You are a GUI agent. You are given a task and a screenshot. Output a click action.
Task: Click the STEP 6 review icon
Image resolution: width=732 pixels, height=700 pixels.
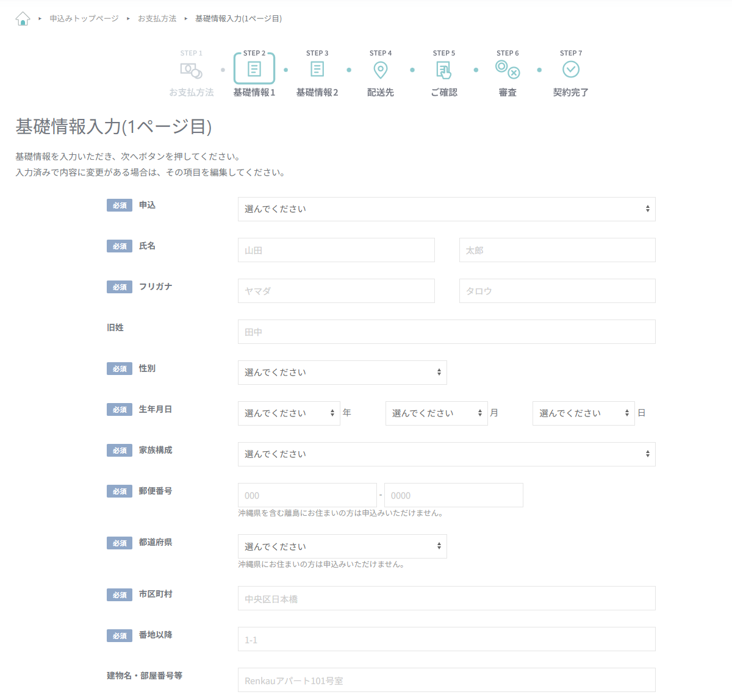(x=508, y=70)
